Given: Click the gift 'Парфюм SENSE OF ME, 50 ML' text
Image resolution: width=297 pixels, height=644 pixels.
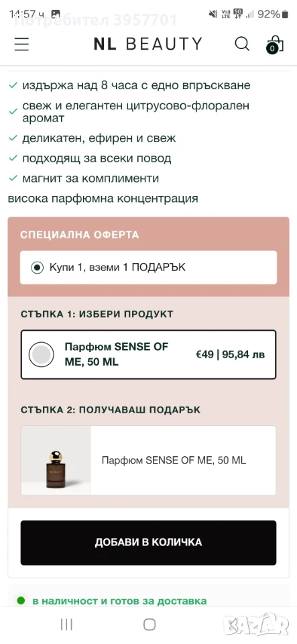Looking at the screenshot, I should tap(174, 460).
